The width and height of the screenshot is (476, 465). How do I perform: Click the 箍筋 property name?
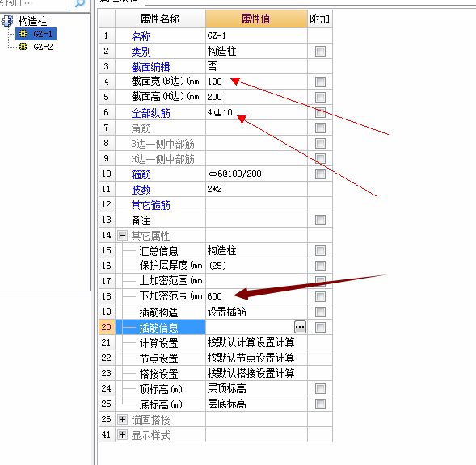click(141, 174)
